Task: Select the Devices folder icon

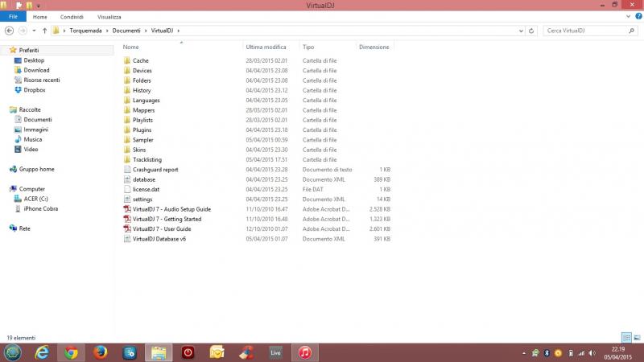Action: pyautogui.click(x=127, y=70)
